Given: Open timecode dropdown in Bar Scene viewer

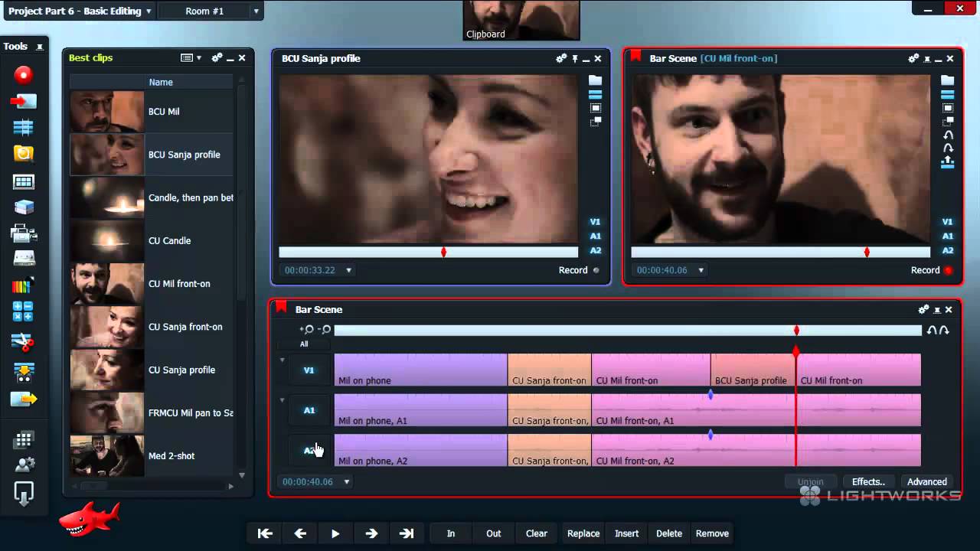Looking at the screenshot, I should point(701,270).
